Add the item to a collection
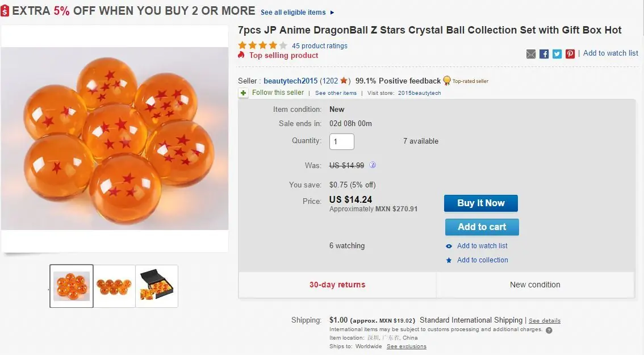This screenshot has width=644, height=355. (483, 260)
